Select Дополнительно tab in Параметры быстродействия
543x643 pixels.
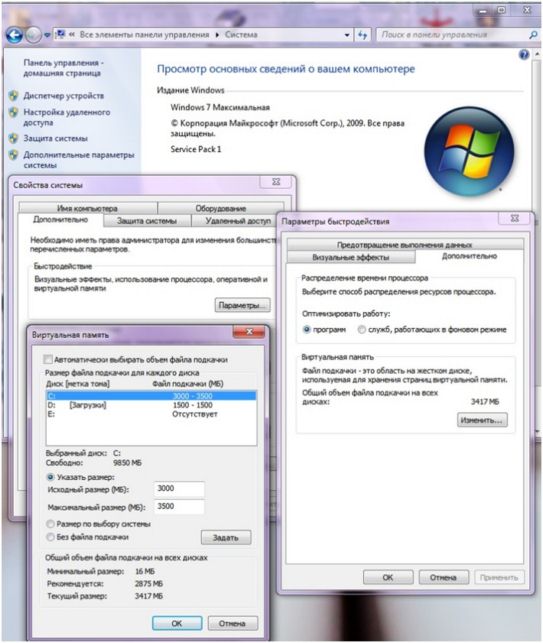coord(469,256)
